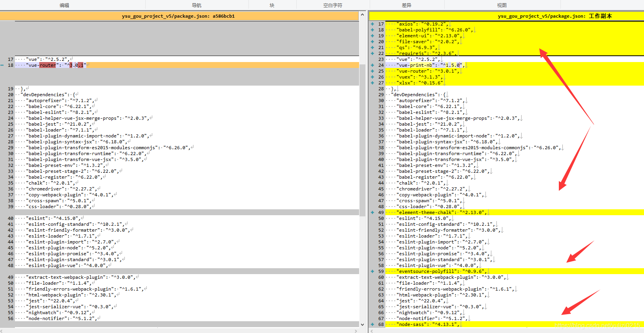The width and height of the screenshot is (644, 333).
Task: Click right pane "axios": "^0.19.2" text
Action: coord(422,24)
